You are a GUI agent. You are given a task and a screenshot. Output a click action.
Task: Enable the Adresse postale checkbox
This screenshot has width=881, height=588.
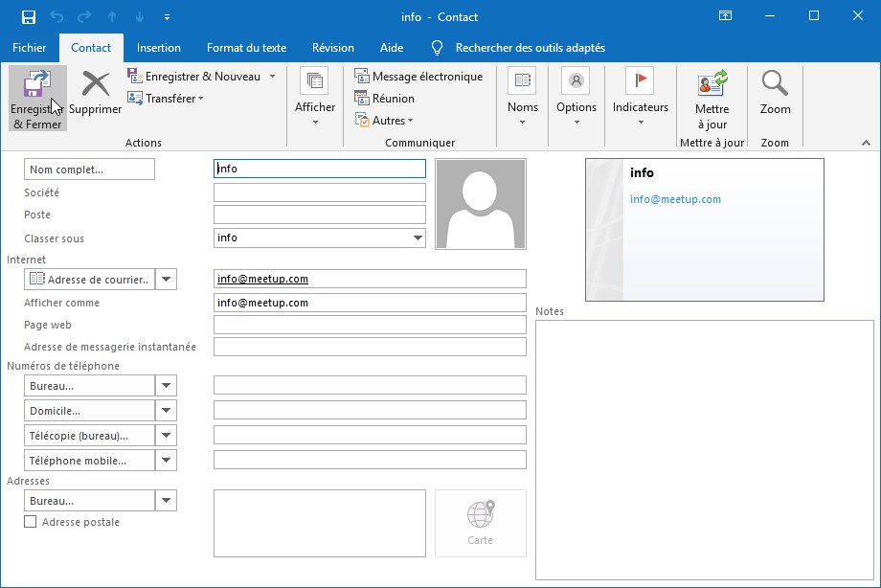[x=31, y=522]
